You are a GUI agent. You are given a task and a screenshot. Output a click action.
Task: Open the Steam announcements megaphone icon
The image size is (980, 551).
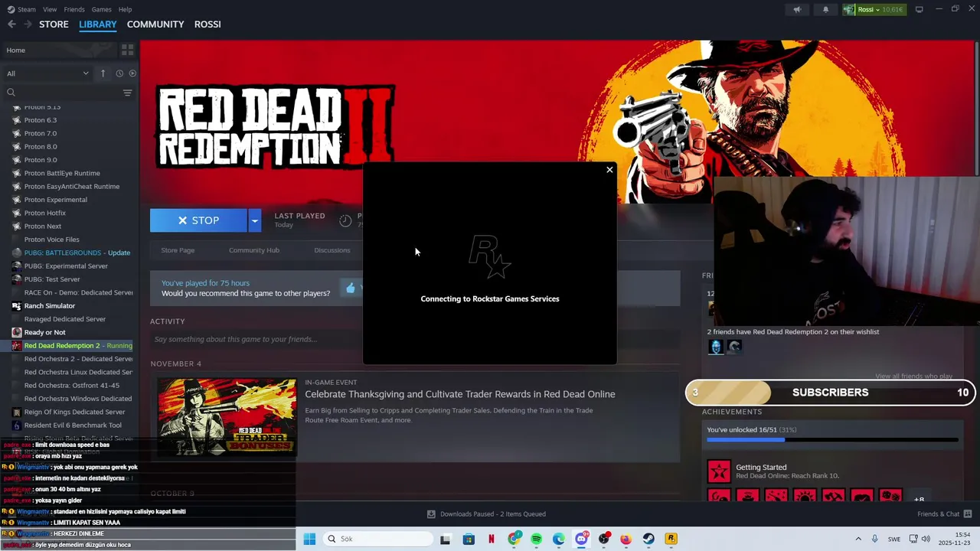click(797, 9)
